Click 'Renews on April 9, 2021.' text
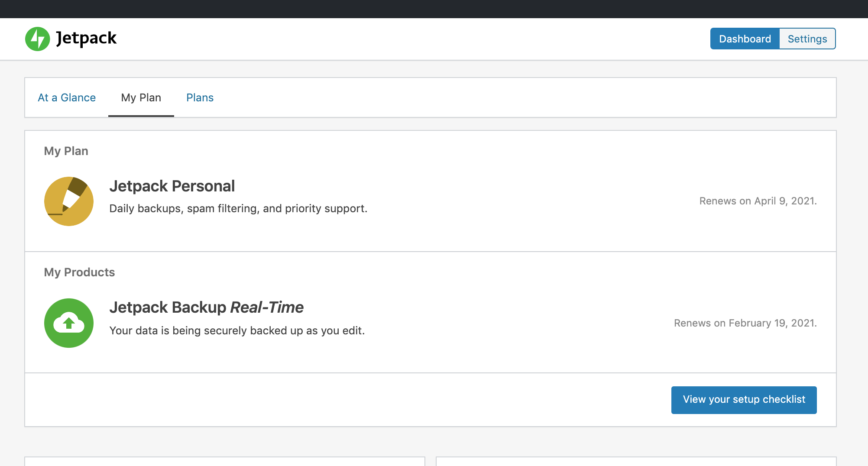Viewport: 868px width, 466px height. [758, 201]
